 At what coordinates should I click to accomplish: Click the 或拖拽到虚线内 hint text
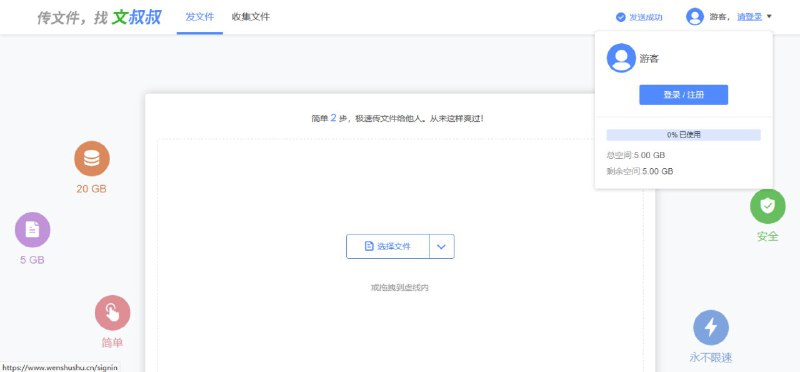[399, 288]
